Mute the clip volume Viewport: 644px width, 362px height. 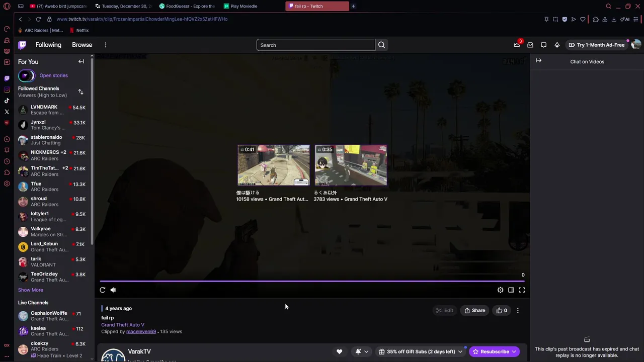(113, 290)
